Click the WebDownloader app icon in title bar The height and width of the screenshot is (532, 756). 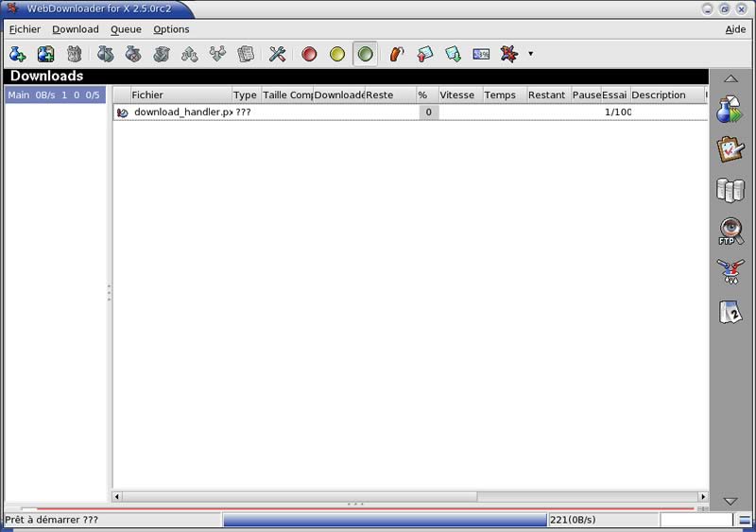[x=13, y=9]
